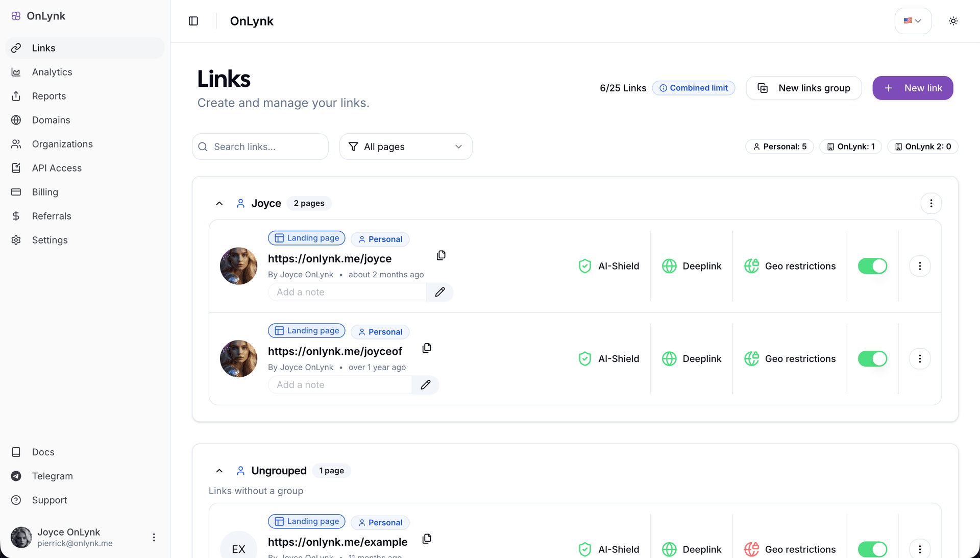
Task: Open Reports in the sidebar
Action: click(85, 96)
